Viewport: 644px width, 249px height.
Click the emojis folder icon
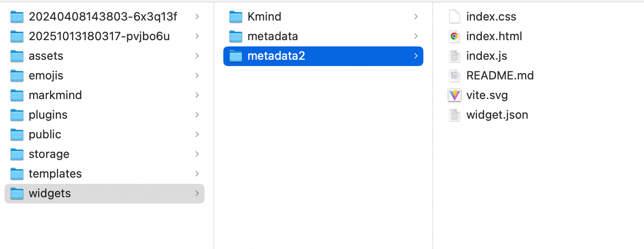[x=17, y=76]
